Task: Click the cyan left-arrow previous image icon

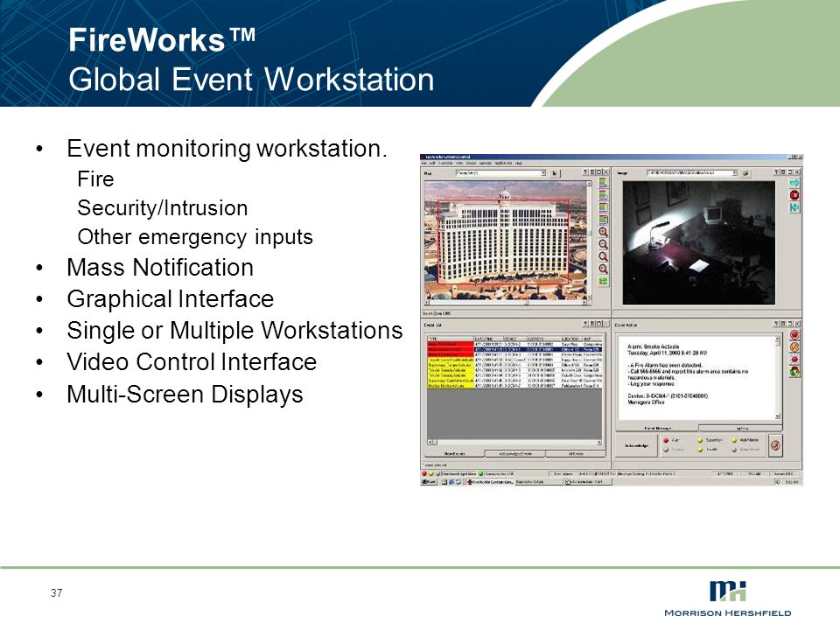Action: click(794, 207)
